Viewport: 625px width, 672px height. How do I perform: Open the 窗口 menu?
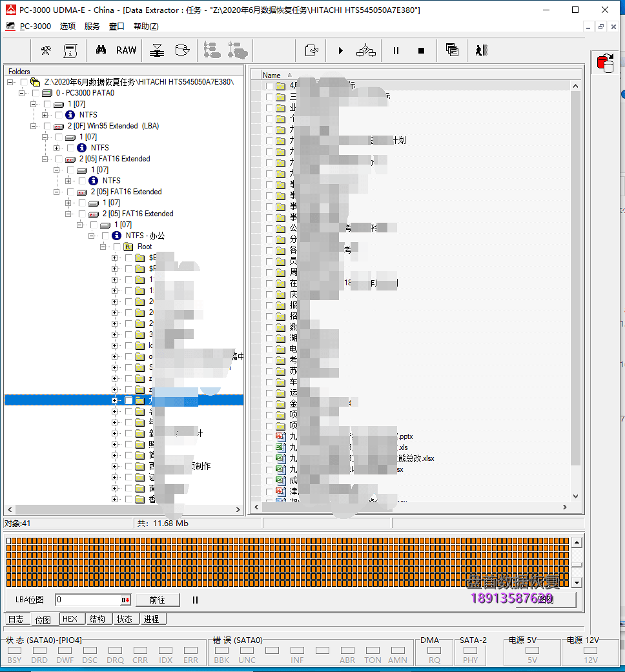pyautogui.click(x=117, y=26)
